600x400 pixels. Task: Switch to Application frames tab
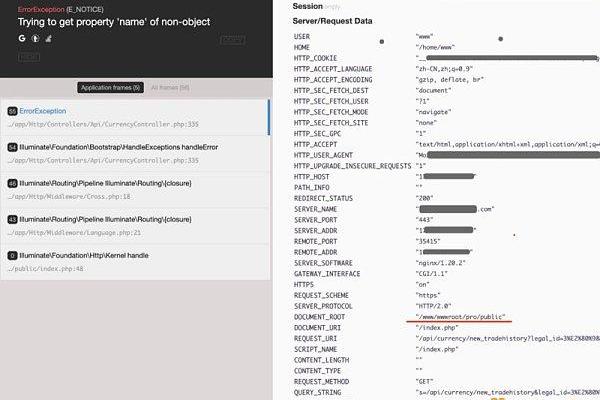(110, 88)
